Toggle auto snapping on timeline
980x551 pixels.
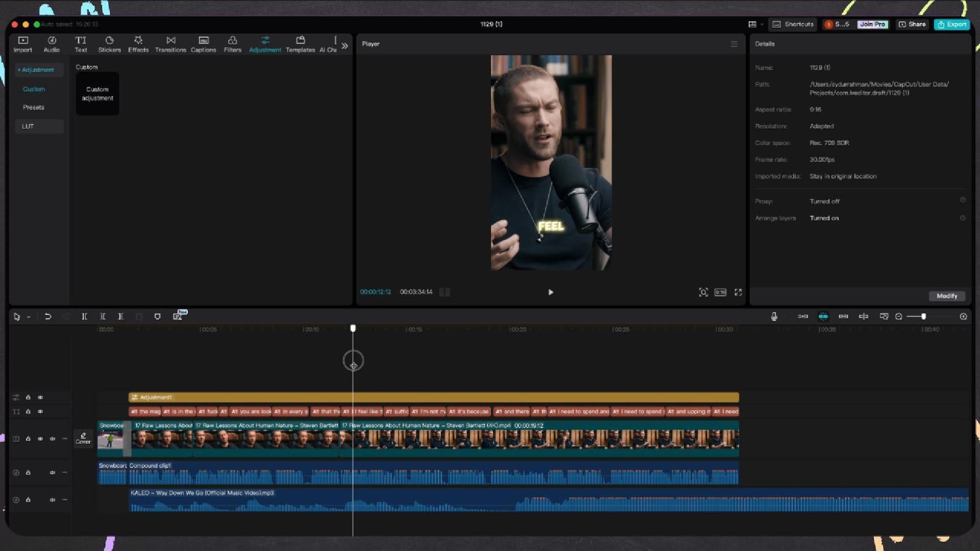[823, 317]
